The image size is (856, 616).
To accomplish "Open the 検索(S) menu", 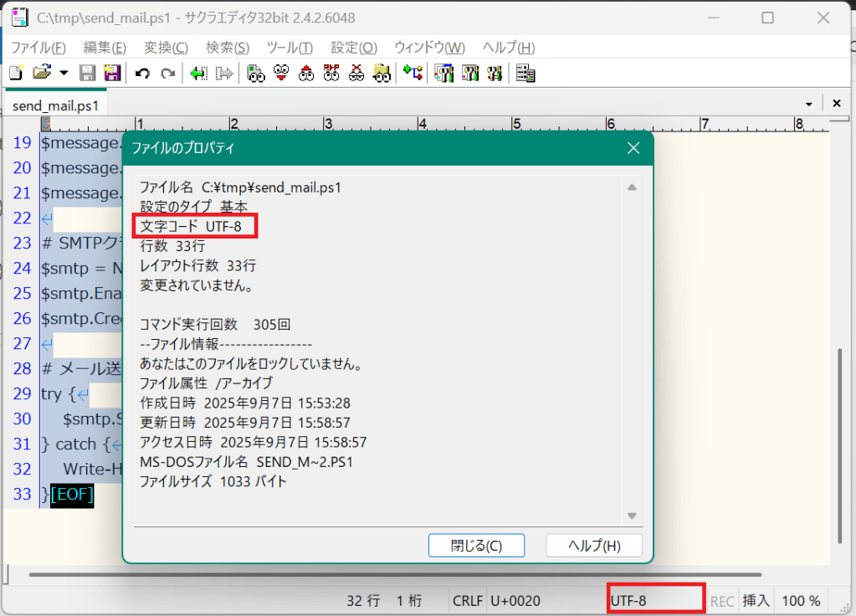I will pos(228,48).
